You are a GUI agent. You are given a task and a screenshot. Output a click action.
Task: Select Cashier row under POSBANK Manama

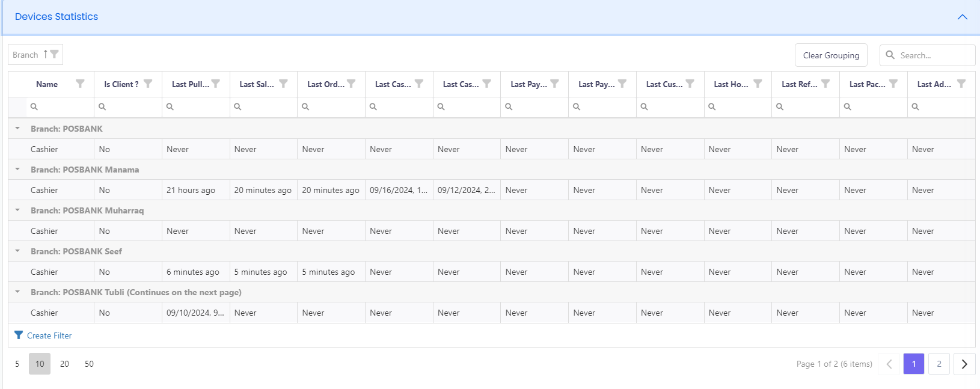coord(492,190)
